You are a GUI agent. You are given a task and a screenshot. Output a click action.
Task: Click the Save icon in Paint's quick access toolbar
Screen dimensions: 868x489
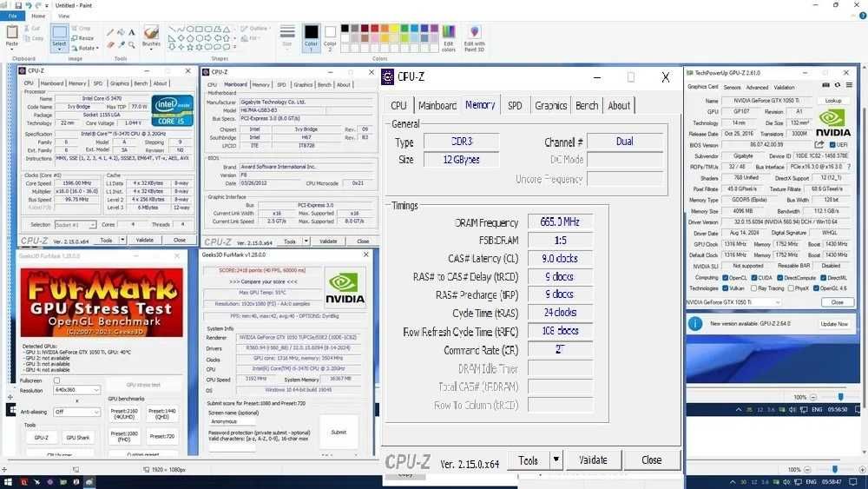coord(17,5)
